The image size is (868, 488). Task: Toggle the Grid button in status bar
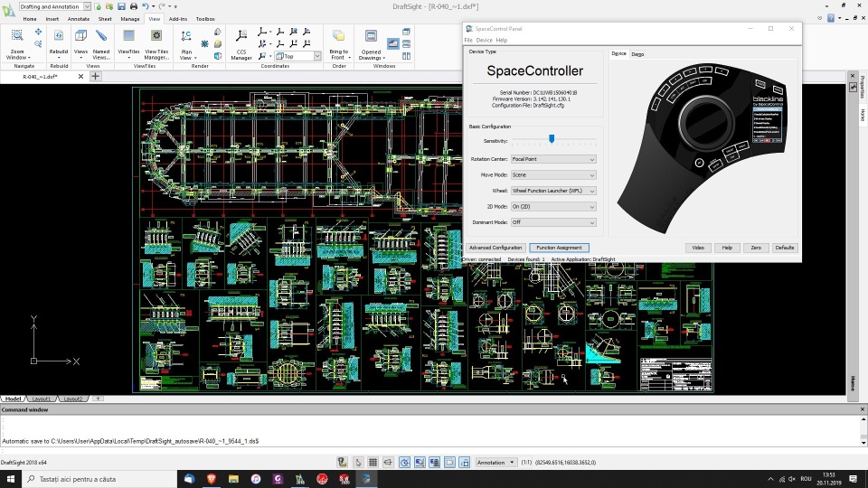click(373, 462)
